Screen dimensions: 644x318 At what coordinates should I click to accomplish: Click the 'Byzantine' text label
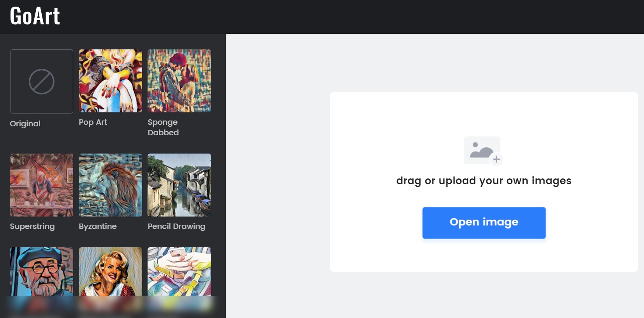pyautogui.click(x=98, y=226)
